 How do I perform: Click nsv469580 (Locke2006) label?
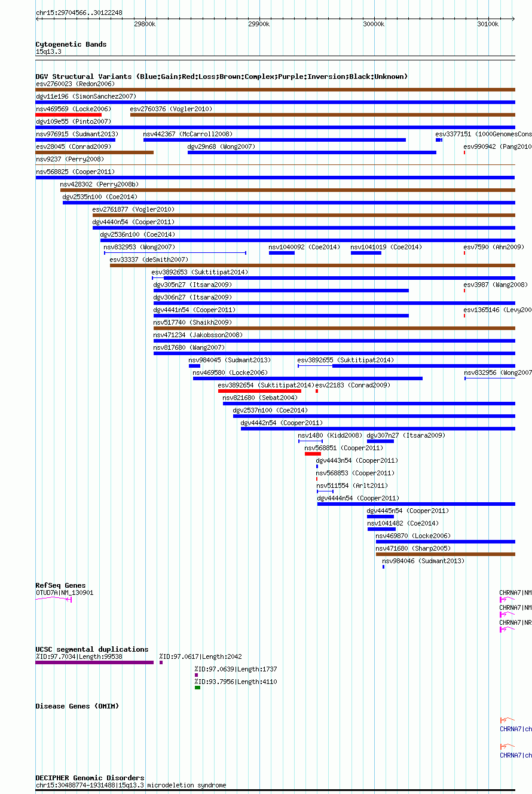[x=230, y=372]
